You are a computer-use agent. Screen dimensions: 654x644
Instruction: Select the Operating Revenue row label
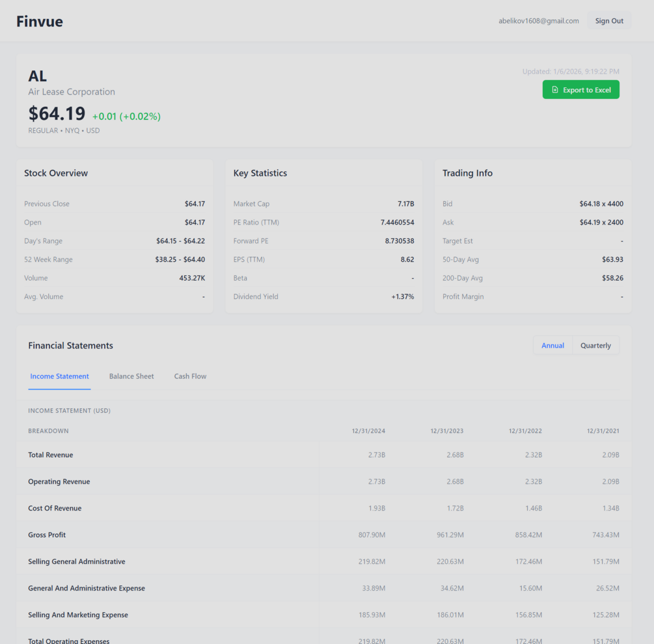coord(59,482)
